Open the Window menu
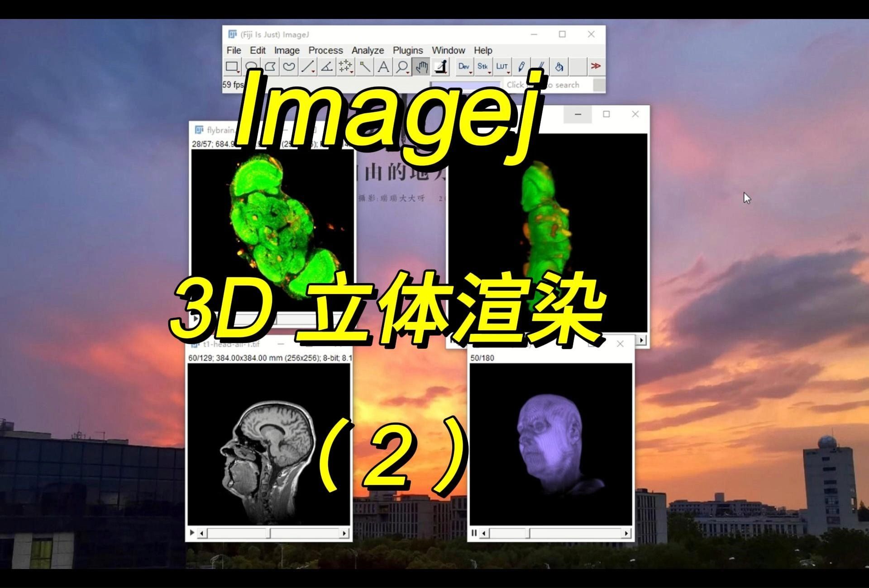Viewport: 869px width, 588px height. [x=449, y=50]
